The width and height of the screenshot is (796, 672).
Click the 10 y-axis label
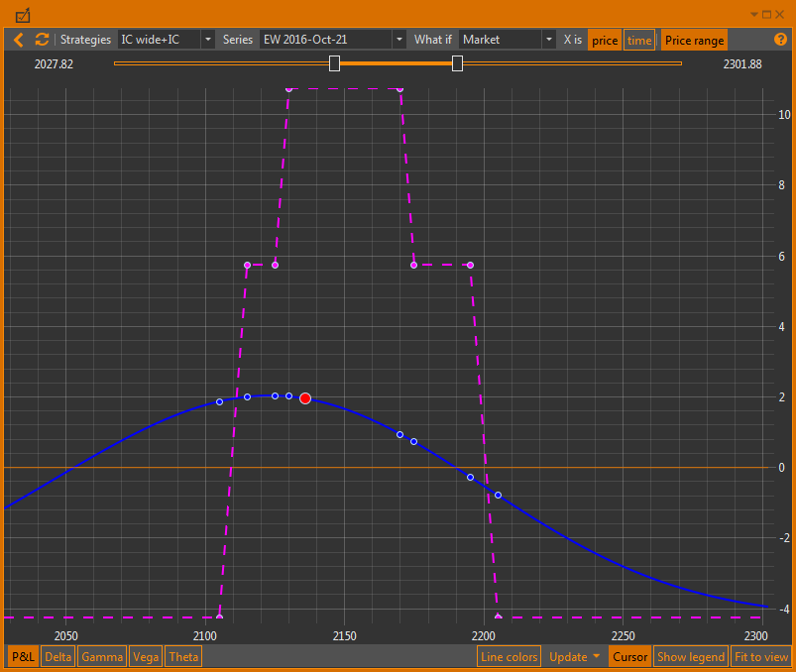click(x=784, y=115)
